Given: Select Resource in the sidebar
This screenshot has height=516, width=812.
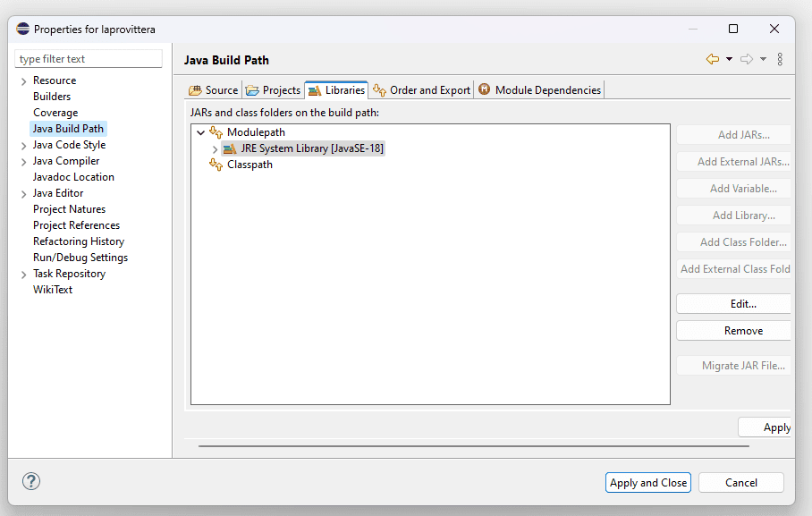Looking at the screenshot, I should (x=55, y=80).
